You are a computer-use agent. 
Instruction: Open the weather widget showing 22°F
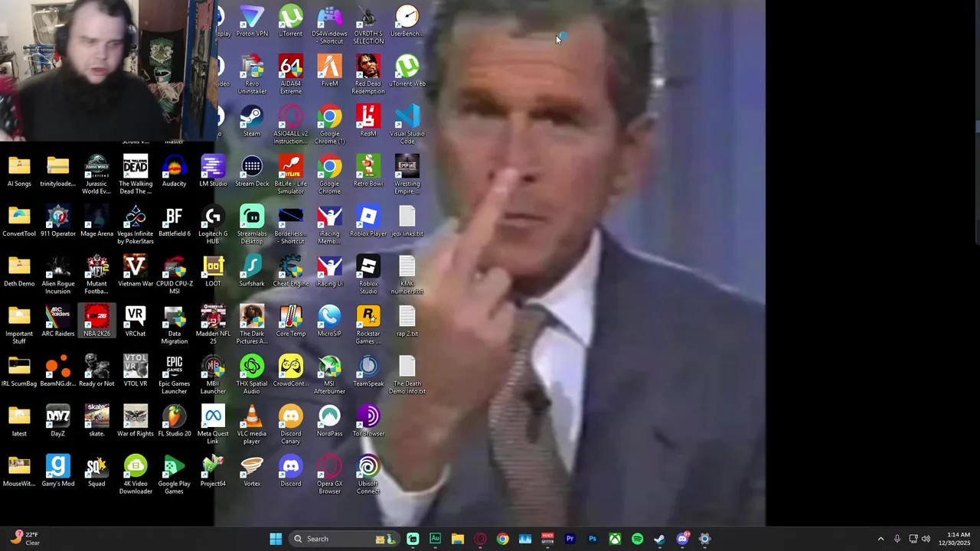point(24,539)
